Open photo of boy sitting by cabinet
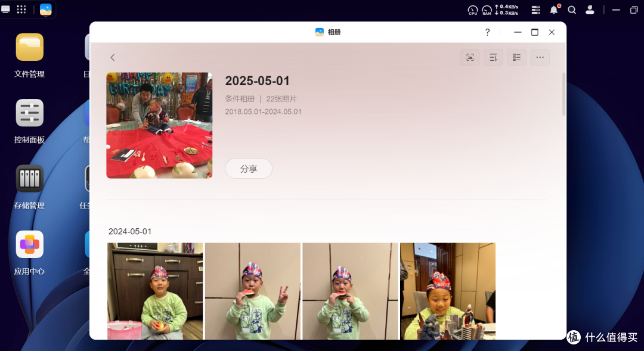This screenshot has height=351, width=644. click(x=155, y=291)
